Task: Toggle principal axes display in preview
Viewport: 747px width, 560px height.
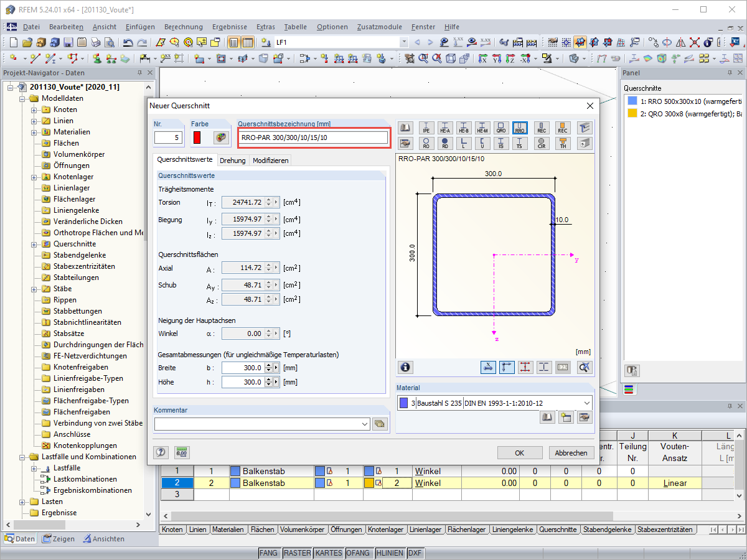Action: (507, 367)
